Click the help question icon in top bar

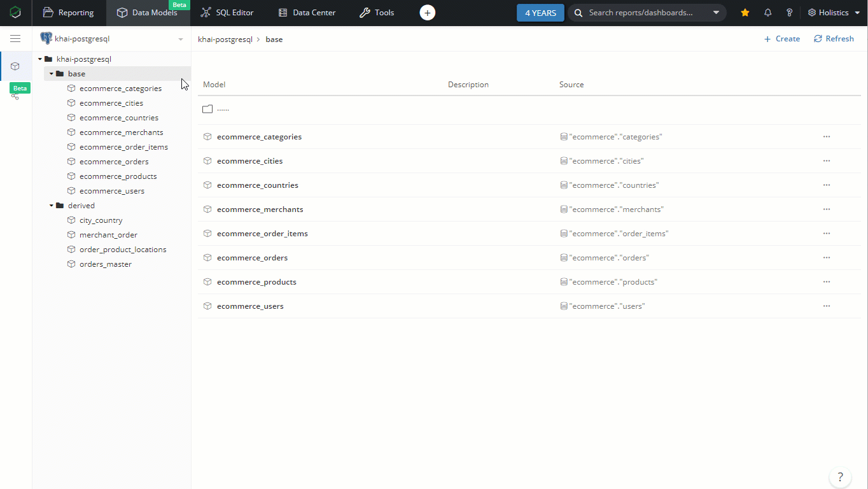pos(790,13)
